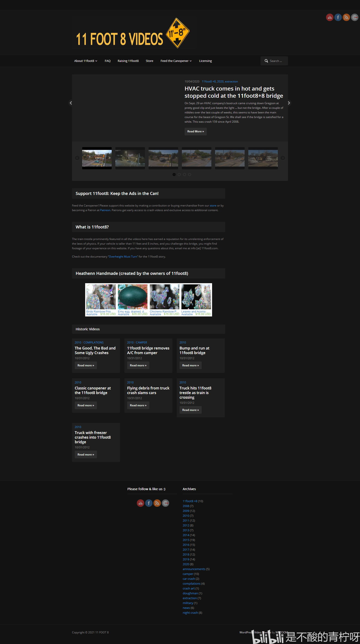Open the 2015 archive link
Screen dimensions: 360x644
click(186, 540)
